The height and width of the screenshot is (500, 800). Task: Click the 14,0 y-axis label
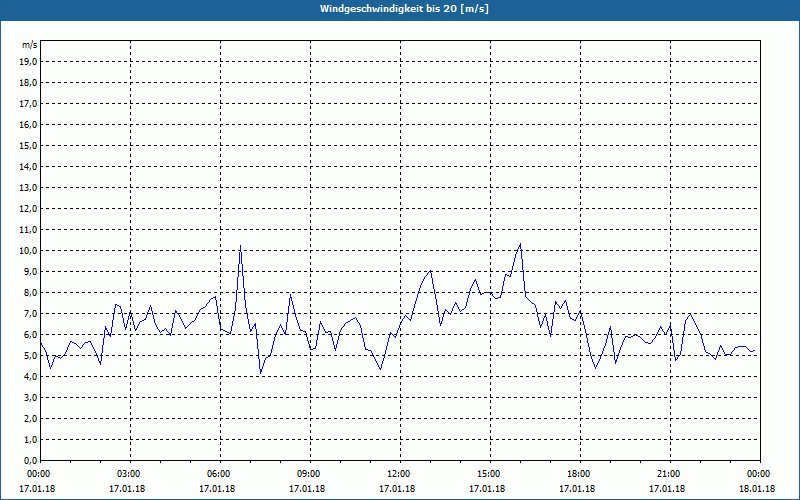tap(29, 167)
